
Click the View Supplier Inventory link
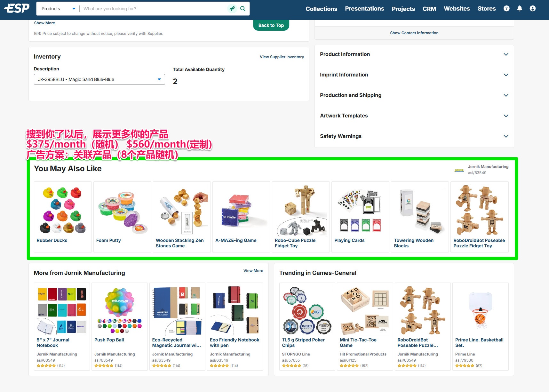coord(282,57)
